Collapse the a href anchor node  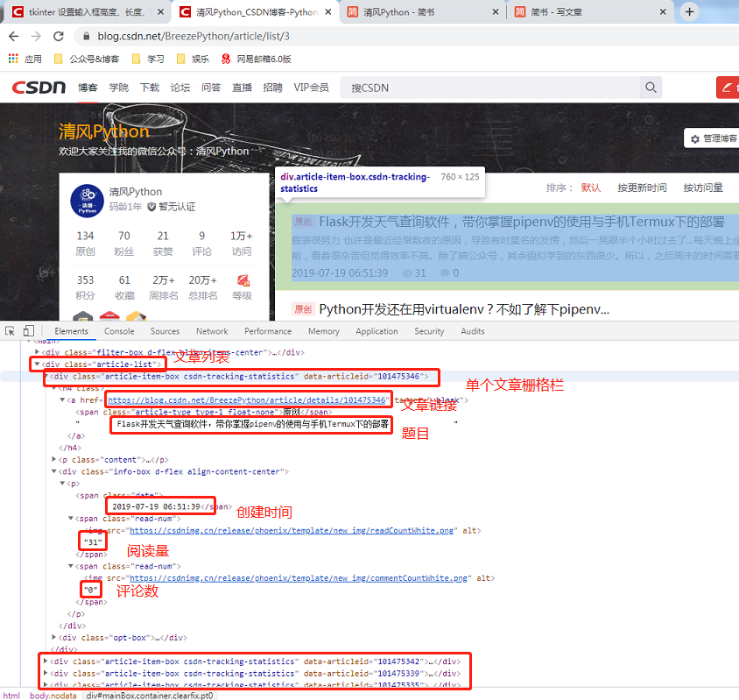pyautogui.click(x=62, y=400)
